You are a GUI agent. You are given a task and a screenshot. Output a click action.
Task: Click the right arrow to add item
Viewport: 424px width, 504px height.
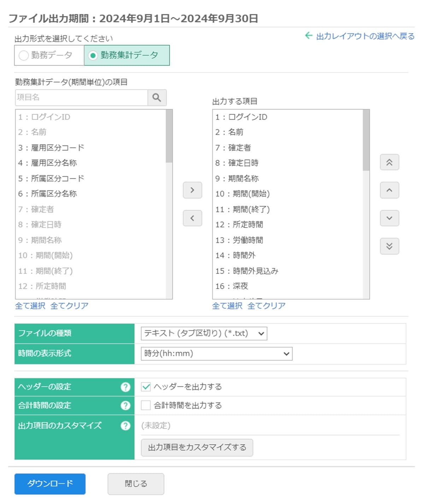click(192, 190)
